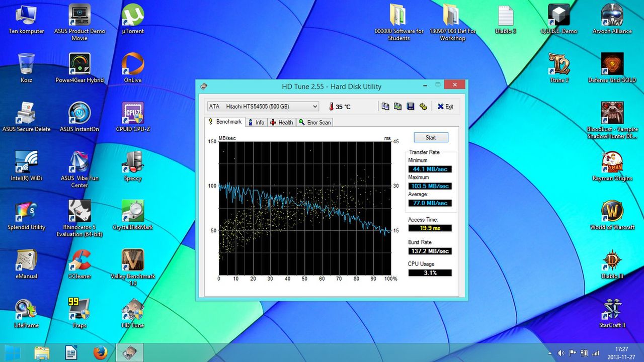Select Q.U.B.E. Demo desktop icon

pos(559,20)
